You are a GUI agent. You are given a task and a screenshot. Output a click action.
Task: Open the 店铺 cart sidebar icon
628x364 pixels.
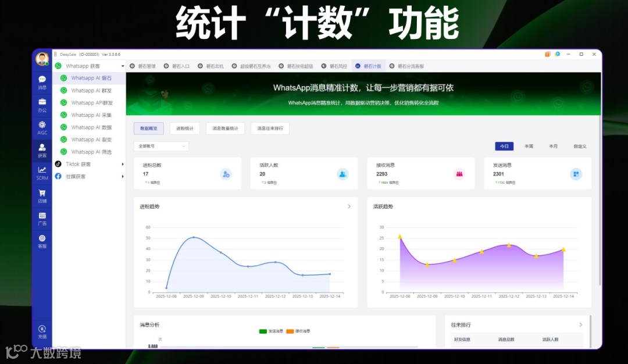(x=42, y=196)
